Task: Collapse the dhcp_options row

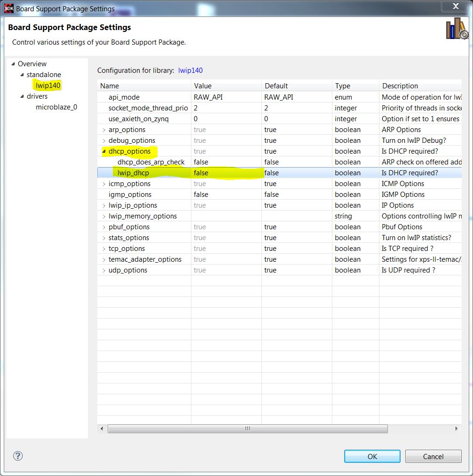Action: pyautogui.click(x=104, y=151)
